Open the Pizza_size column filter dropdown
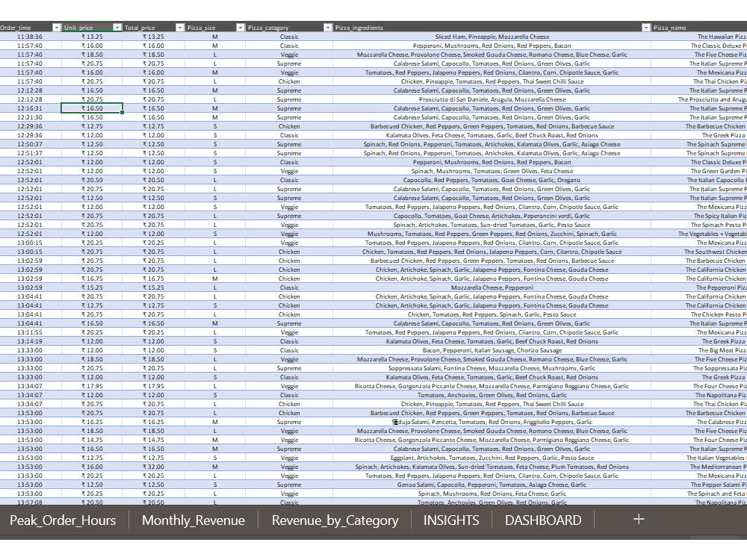 241,28
